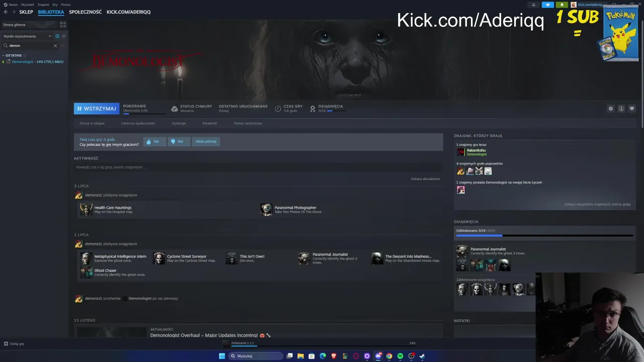Open the Wyświetl menu
This screenshot has width=644, height=362.
click(x=28, y=5)
